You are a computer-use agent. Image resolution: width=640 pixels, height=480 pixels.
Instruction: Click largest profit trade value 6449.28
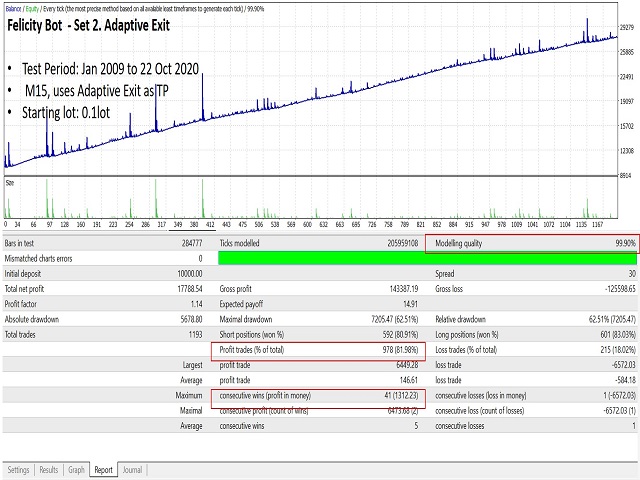(407, 365)
